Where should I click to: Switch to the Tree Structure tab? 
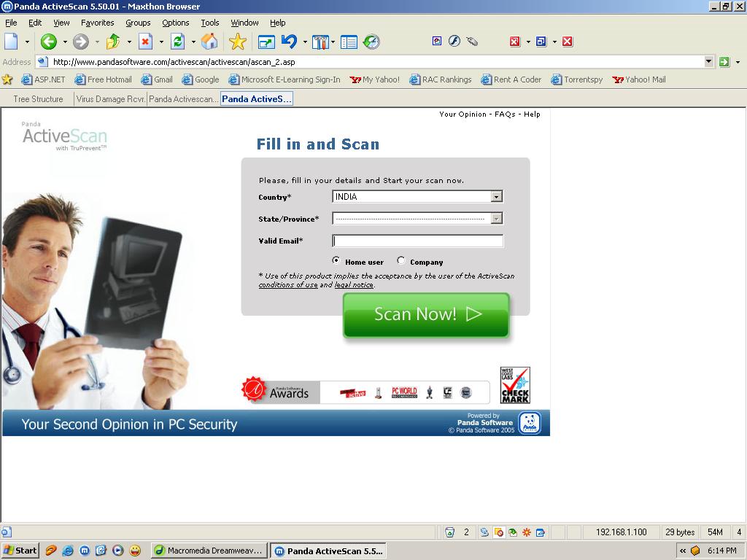tap(38, 99)
